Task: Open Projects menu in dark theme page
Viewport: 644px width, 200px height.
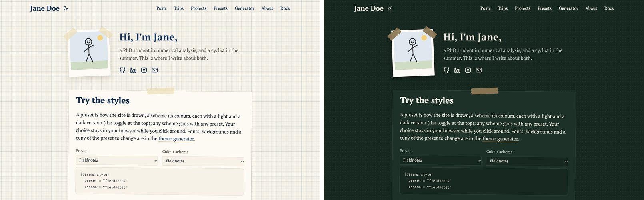Action: click(523, 8)
